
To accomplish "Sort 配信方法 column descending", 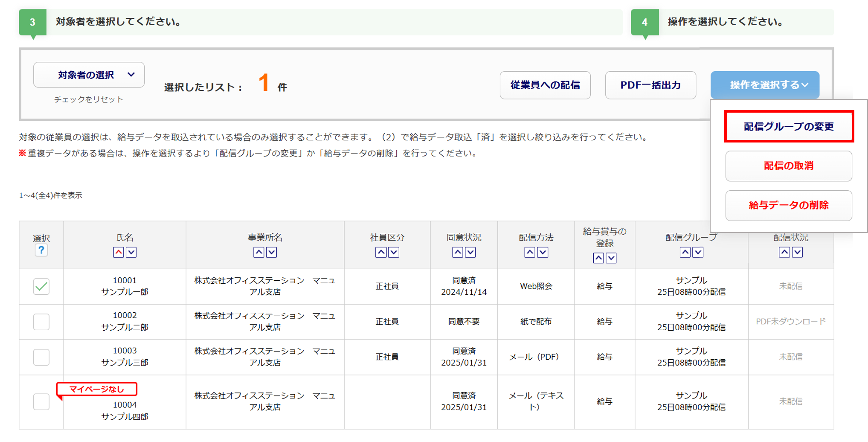I will pos(543,252).
